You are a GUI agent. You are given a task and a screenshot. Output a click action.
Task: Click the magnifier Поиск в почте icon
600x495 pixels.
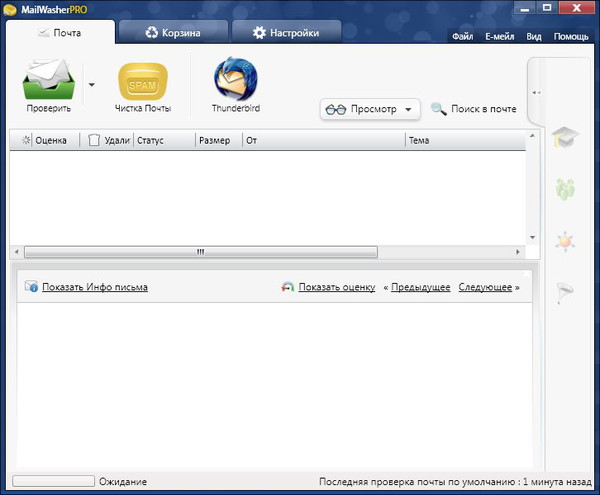(x=438, y=109)
